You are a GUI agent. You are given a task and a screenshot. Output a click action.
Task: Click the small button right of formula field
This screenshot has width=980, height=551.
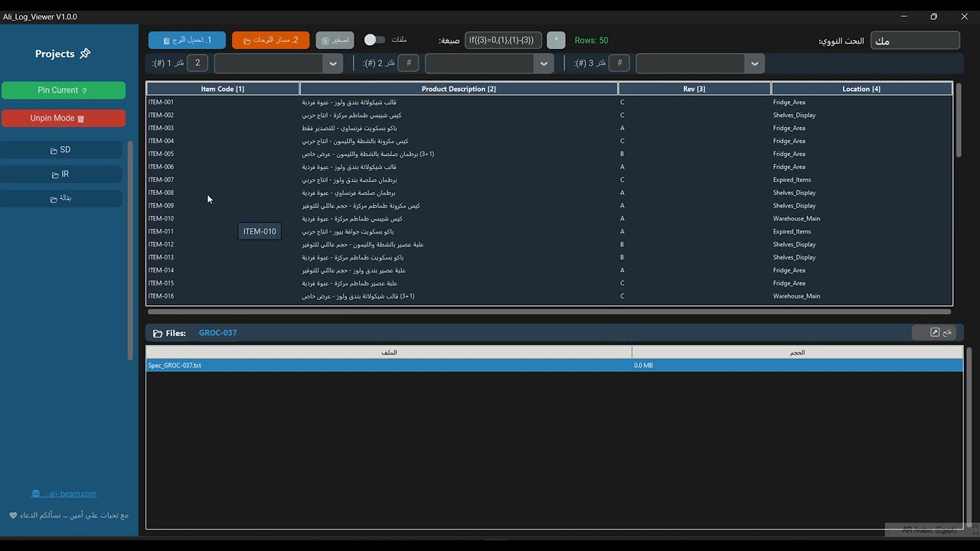556,40
